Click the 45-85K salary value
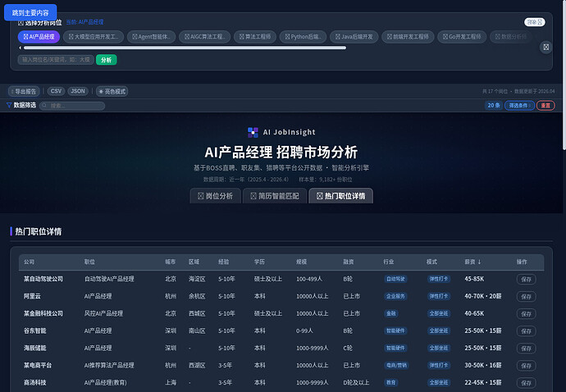566x392 pixels. pyautogui.click(x=474, y=279)
